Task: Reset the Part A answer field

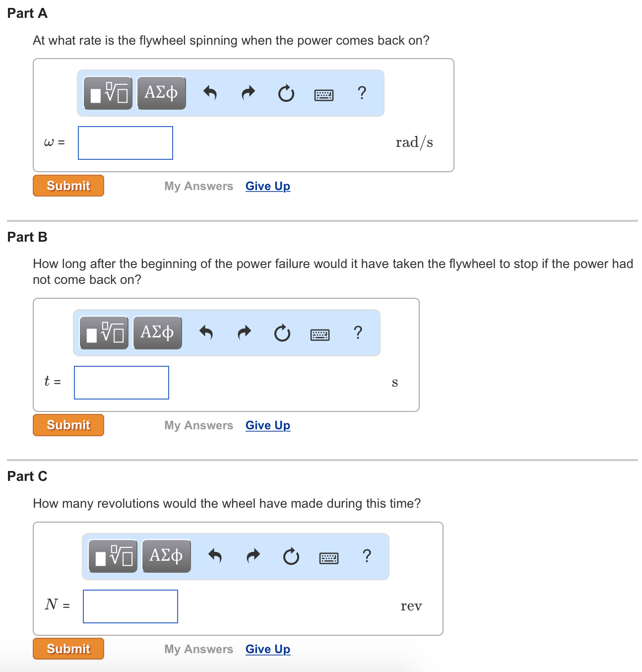Action: pos(286,93)
